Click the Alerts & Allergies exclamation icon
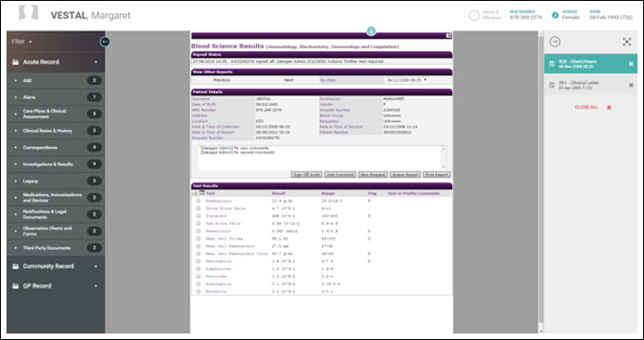644x340 pixels. (x=474, y=16)
